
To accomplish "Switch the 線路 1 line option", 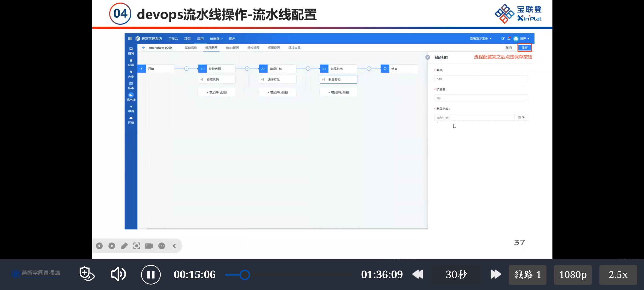I will pos(527,275).
